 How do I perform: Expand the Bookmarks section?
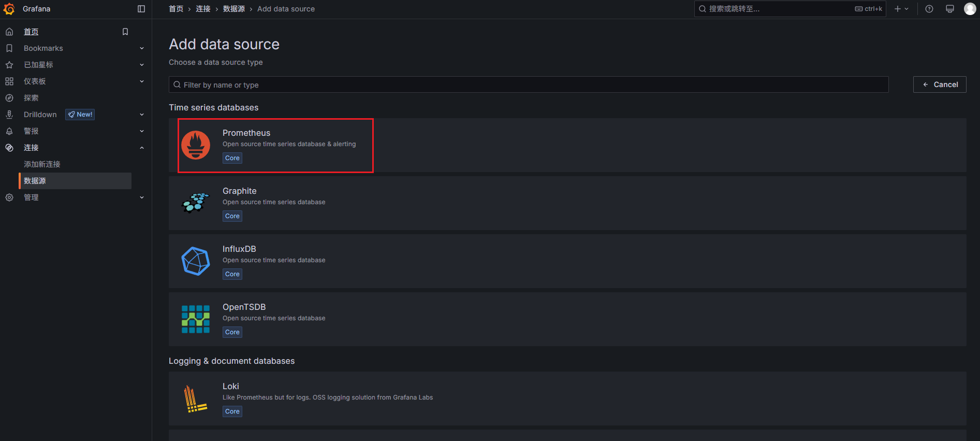click(x=142, y=48)
